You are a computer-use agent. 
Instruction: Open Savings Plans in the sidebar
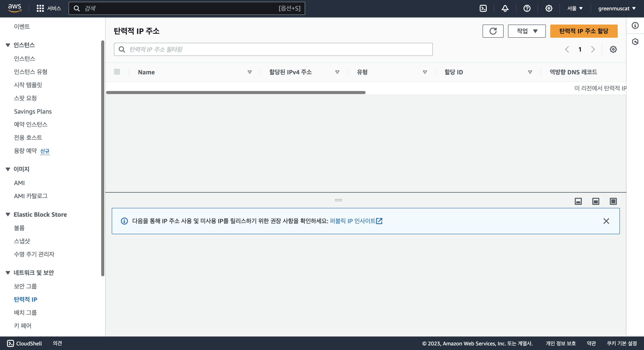pos(33,111)
